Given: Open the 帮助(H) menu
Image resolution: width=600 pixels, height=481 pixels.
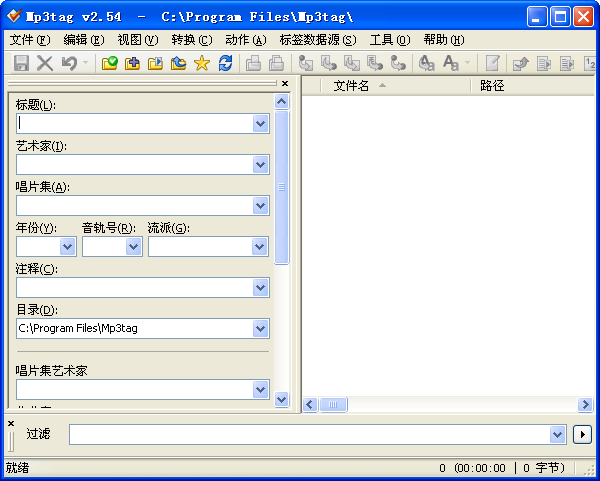Looking at the screenshot, I should click(x=444, y=40).
